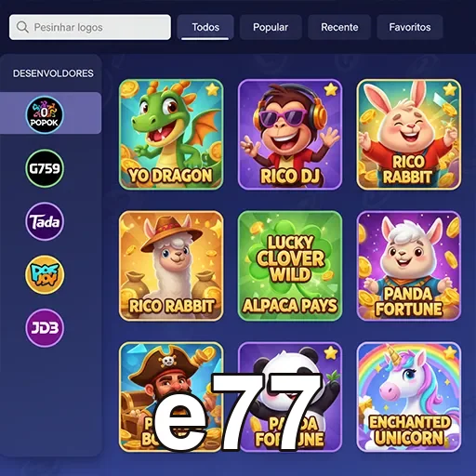476x476 pixels.
Task: Open the Recente tab
Action: 339,27
